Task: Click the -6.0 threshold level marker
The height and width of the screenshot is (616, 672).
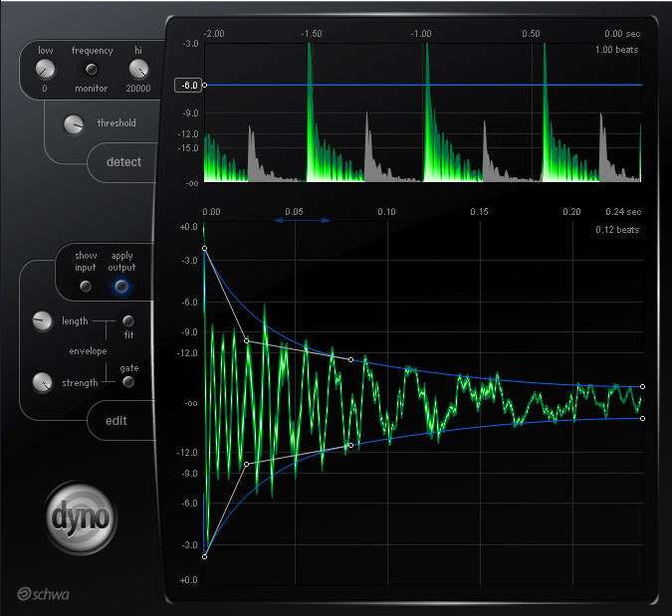Action: [x=188, y=86]
